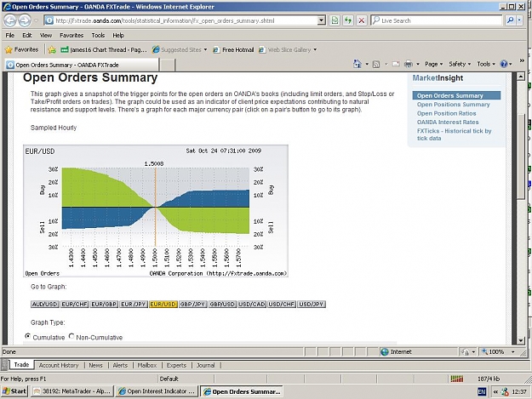Image resolution: width=532 pixels, height=399 pixels.
Task: Go to the USD/CAD graph
Action: [x=252, y=304]
